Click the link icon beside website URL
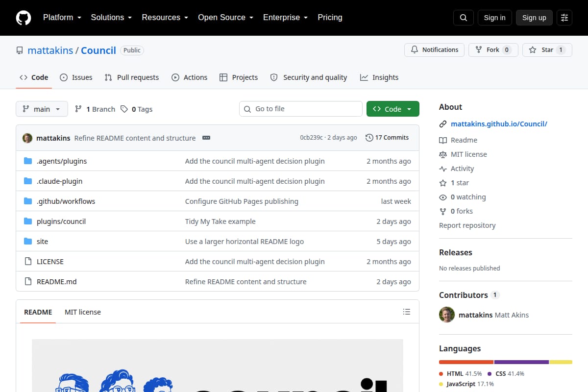The image size is (588, 392). pyautogui.click(x=443, y=124)
